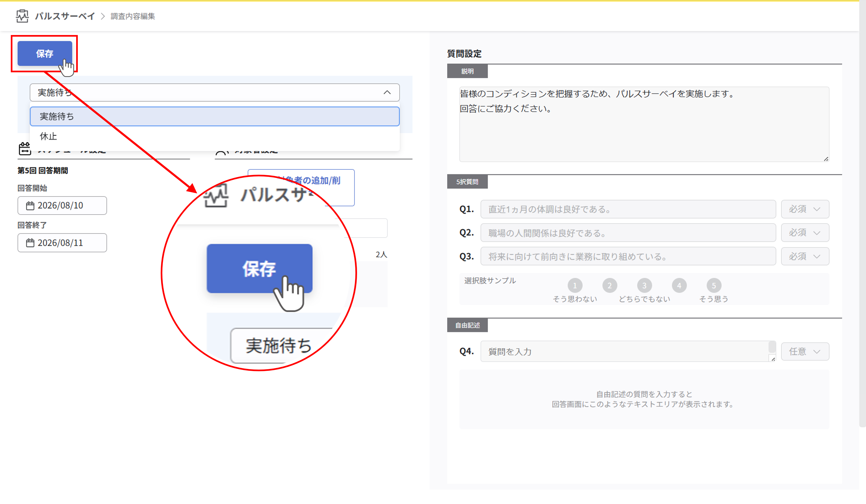Select sample choice 2
The height and width of the screenshot is (504, 866).
point(610,285)
